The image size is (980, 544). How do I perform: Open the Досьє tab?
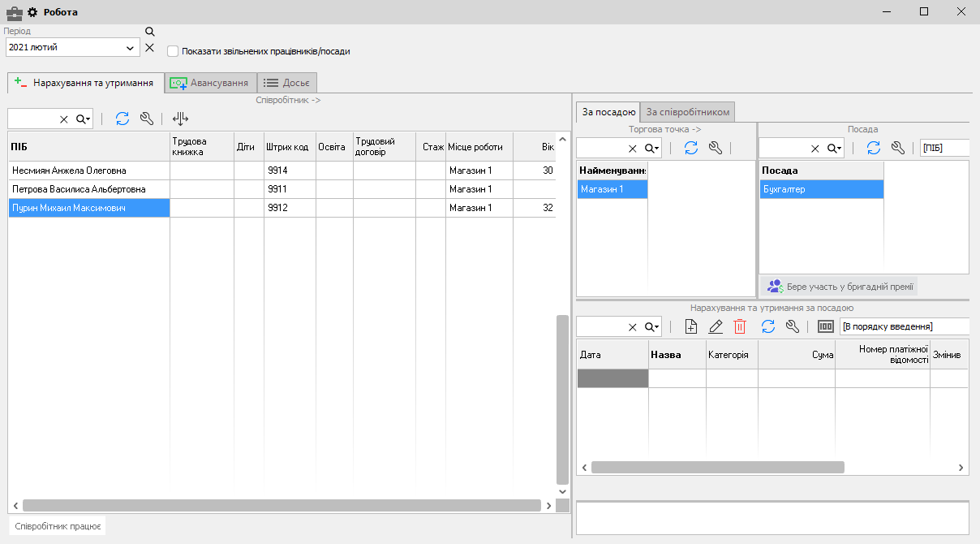(287, 83)
